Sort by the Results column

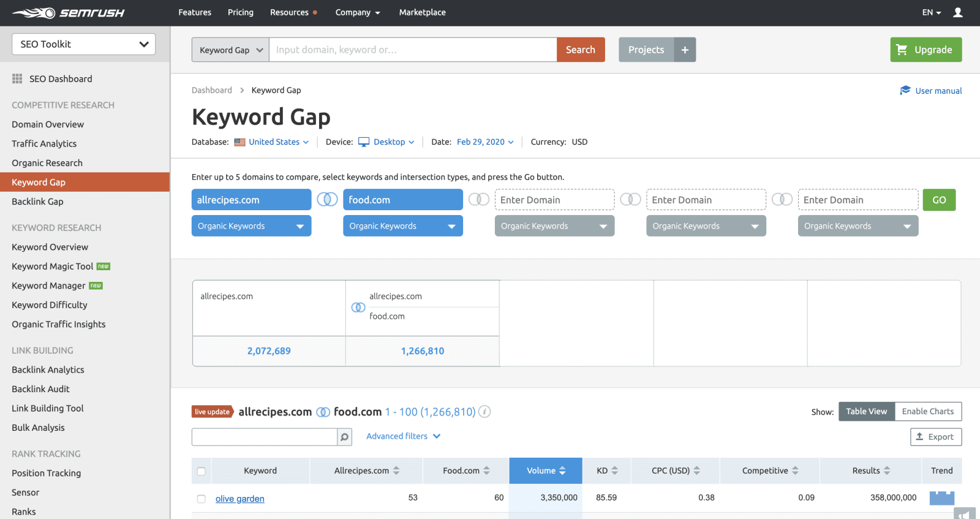coord(871,471)
